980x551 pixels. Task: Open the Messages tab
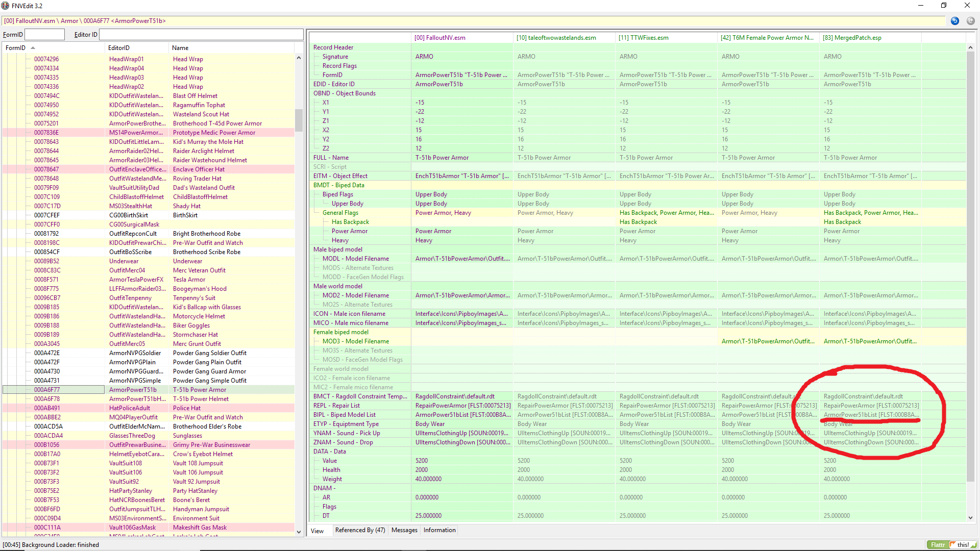(404, 530)
